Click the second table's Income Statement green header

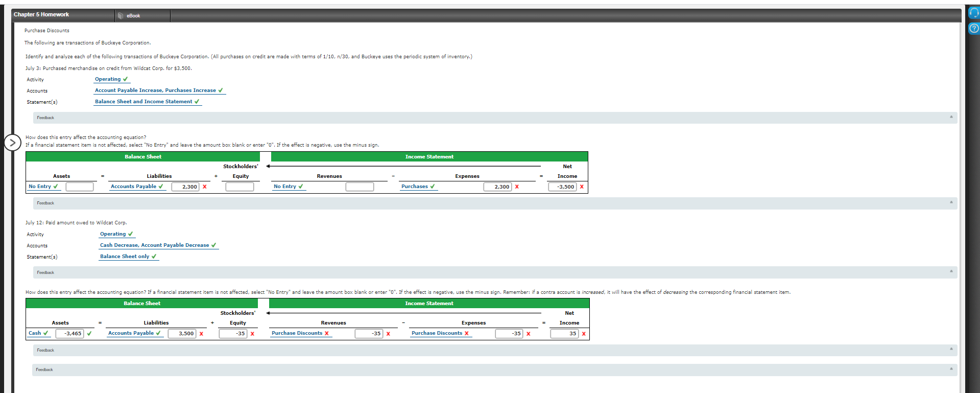429,304
